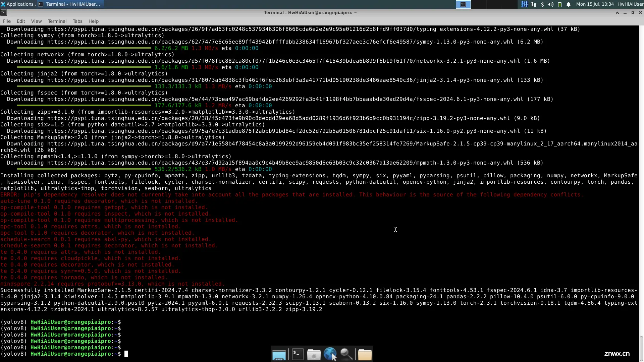
Task: Click the sympy 6.2/6.2 MB progress bar
Action: [84, 48]
